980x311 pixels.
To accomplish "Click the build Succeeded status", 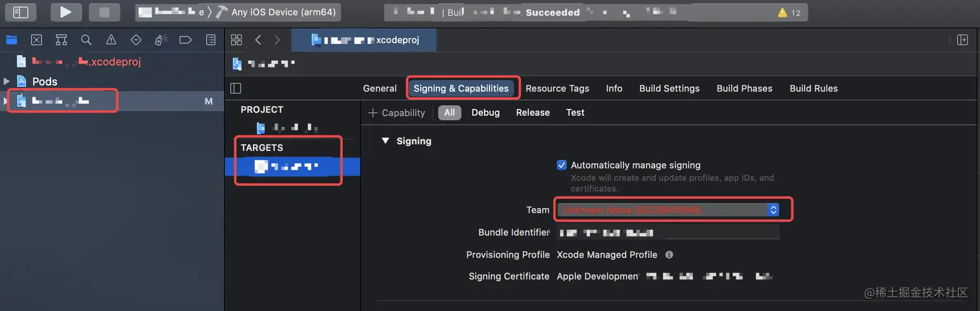I will (553, 12).
